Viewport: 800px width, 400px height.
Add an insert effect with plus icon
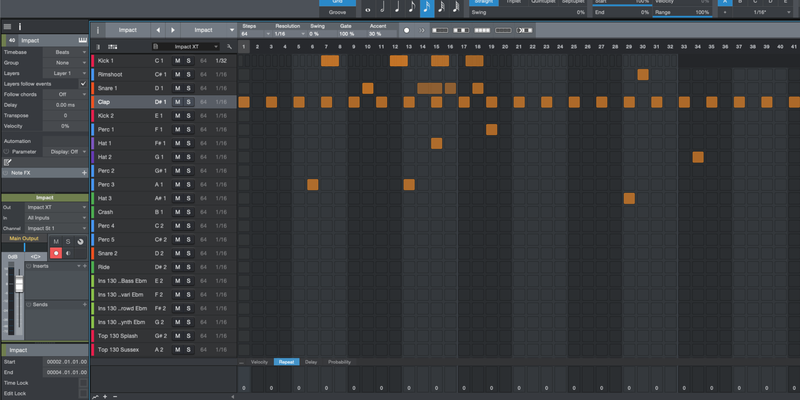(x=83, y=266)
